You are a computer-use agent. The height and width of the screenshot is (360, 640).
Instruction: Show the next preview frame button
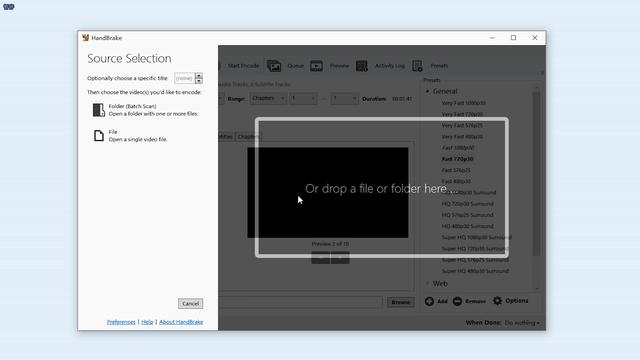(340, 258)
